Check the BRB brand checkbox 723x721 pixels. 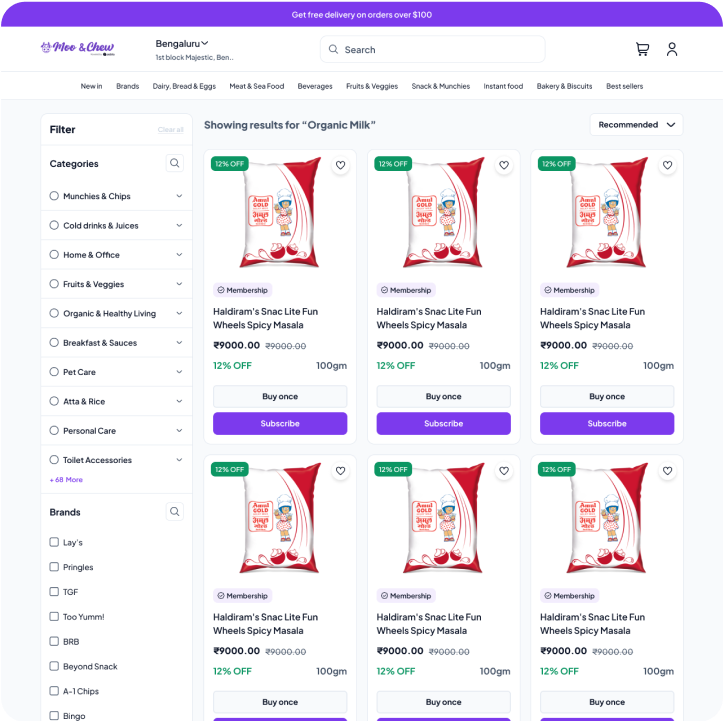tap(54, 641)
